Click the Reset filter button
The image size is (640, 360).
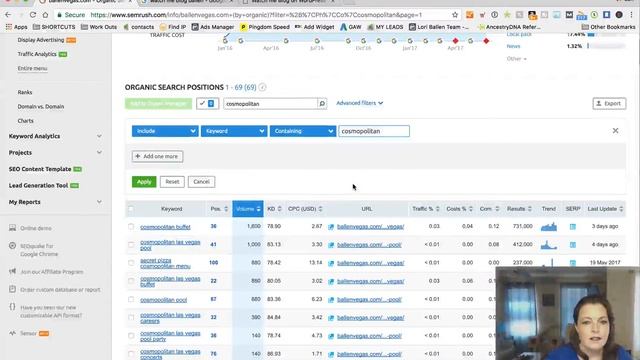point(172,182)
